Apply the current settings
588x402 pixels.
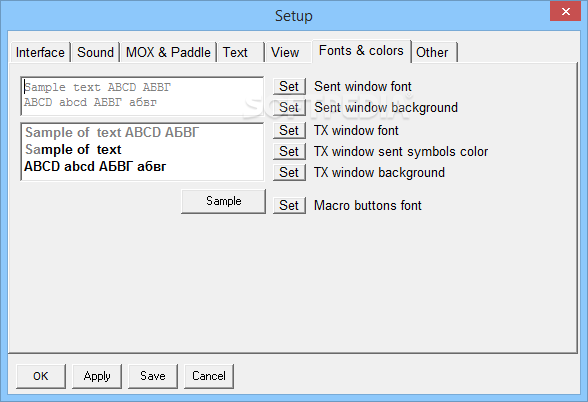pyautogui.click(x=97, y=376)
